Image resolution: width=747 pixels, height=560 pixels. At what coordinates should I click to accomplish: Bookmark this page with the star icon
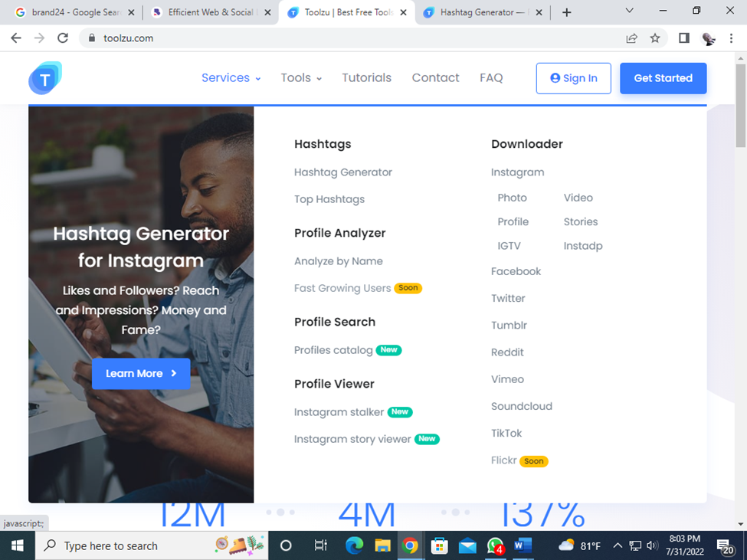[655, 38]
